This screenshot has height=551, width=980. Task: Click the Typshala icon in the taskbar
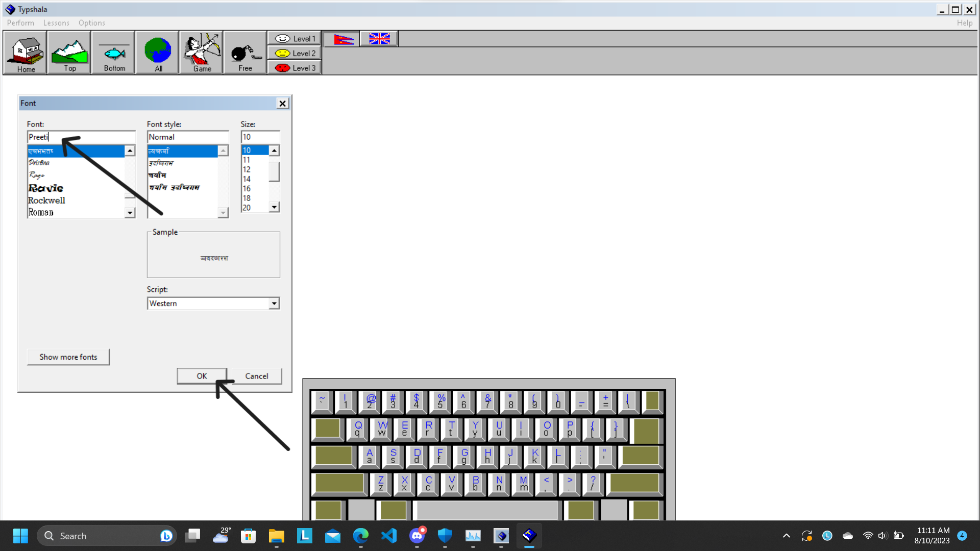pyautogui.click(x=529, y=536)
